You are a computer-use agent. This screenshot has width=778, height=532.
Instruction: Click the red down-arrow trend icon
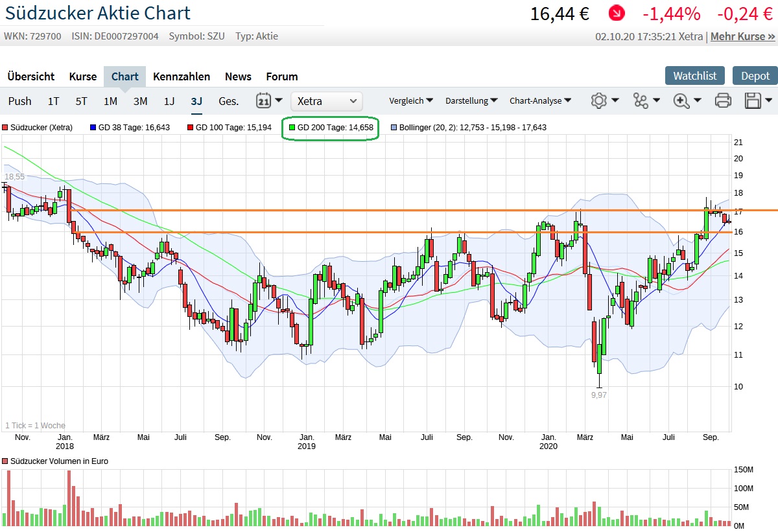[x=617, y=13]
